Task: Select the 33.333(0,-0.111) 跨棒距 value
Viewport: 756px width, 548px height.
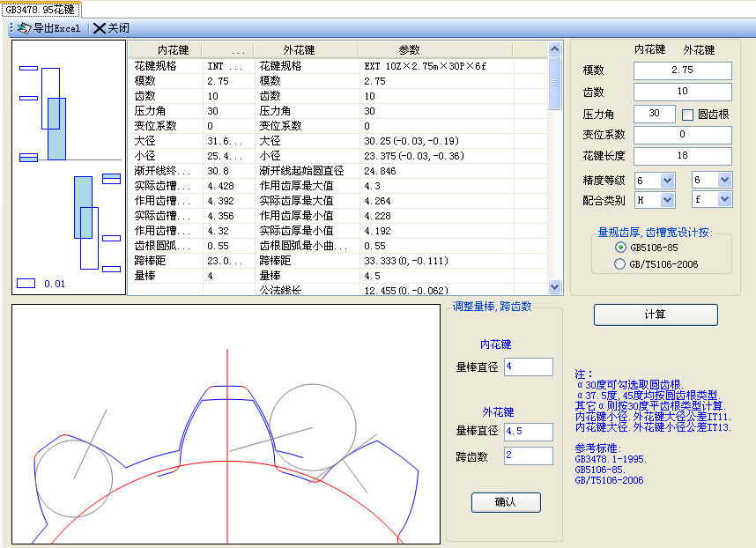Action: [436, 261]
